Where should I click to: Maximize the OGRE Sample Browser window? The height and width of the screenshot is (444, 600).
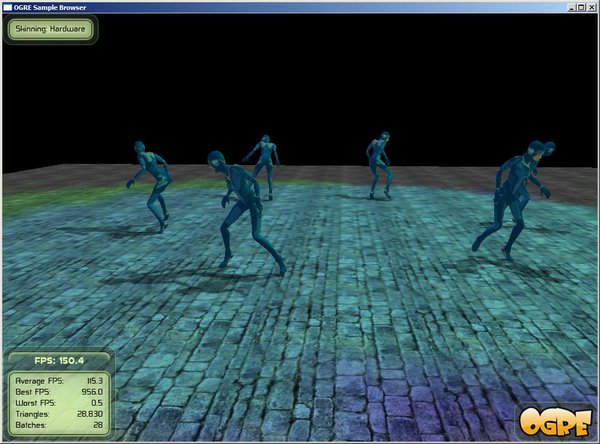click(x=581, y=7)
